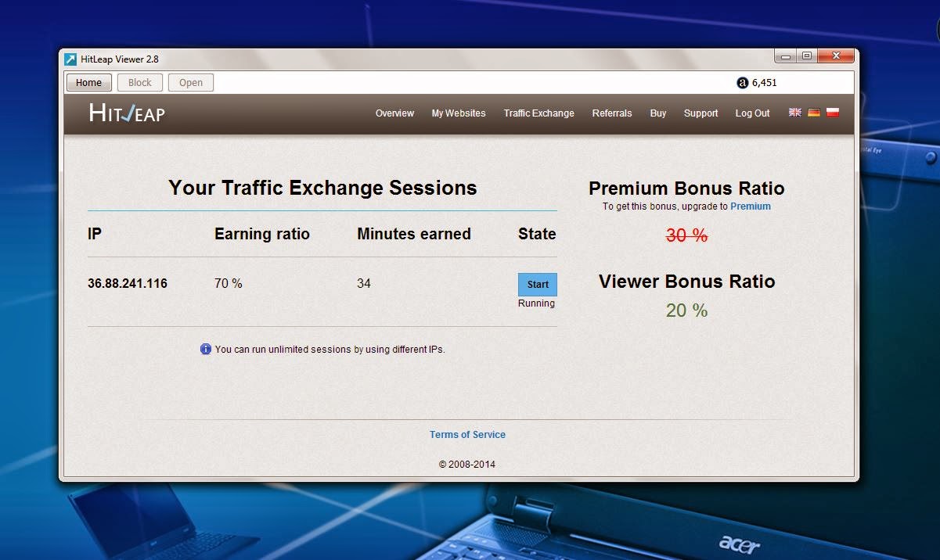
Task: Click the Minutes earned column header
Action: pos(414,234)
